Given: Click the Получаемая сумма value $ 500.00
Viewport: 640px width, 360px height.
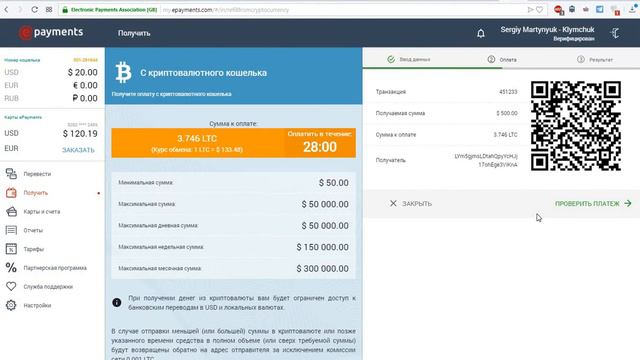Looking at the screenshot, I should point(507,113).
